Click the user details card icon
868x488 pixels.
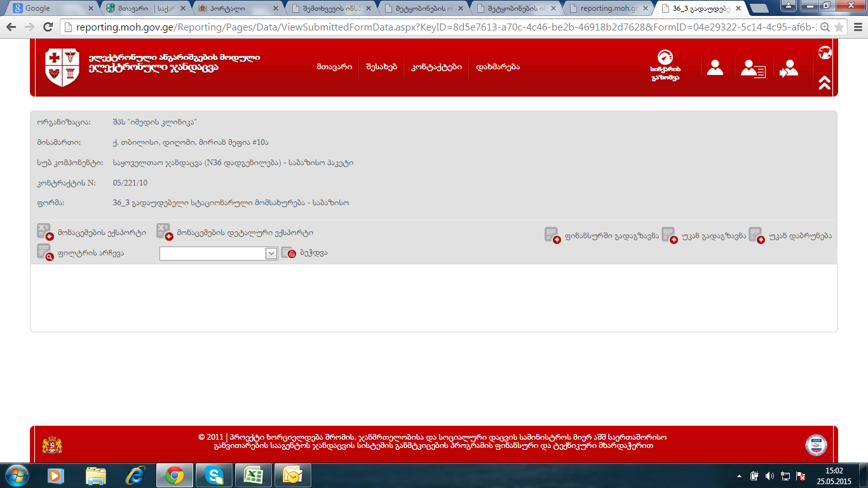(752, 69)
